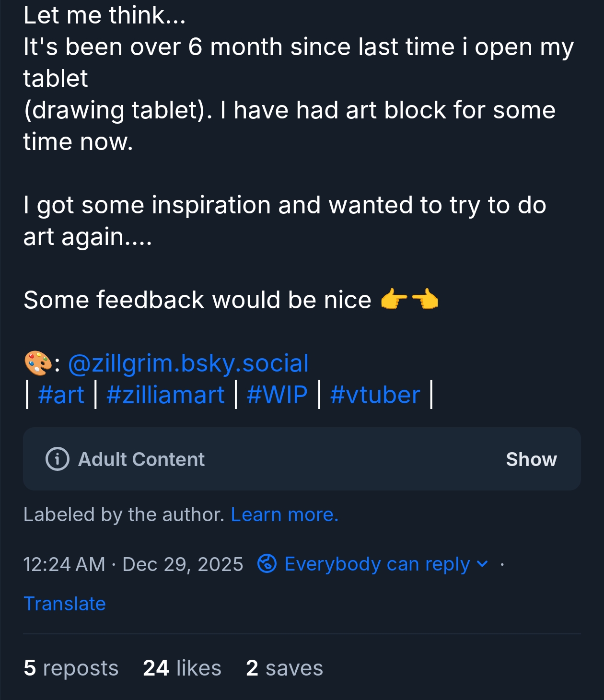Open the Everybody can reply text label
This screenshot has width=604, height=700.
point(377,563)
